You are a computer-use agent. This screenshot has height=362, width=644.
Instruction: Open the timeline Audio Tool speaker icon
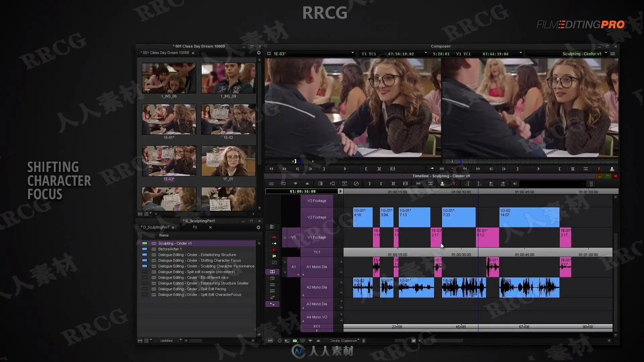pyautogui.click(x=515, y=184)
